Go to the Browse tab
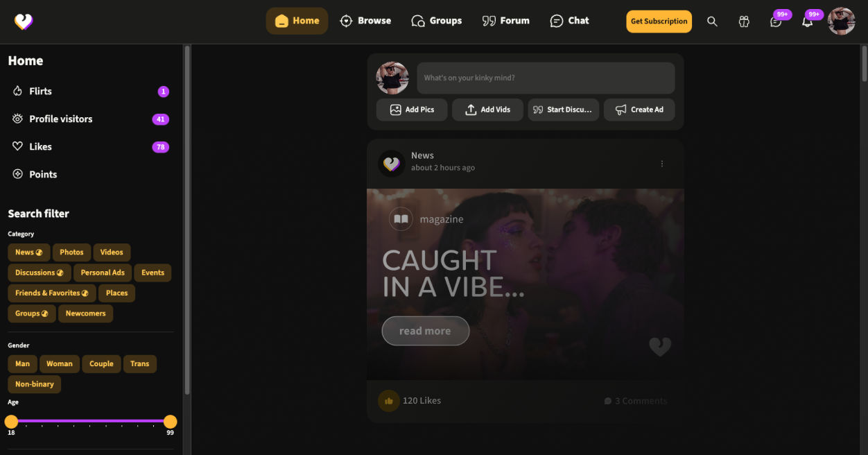 [365, 21]
